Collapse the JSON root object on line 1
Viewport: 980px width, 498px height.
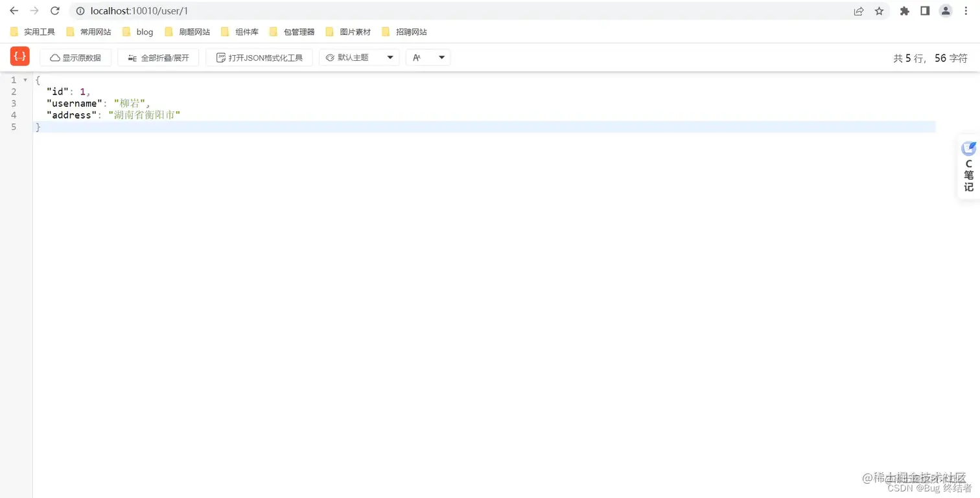coord(25,80)
